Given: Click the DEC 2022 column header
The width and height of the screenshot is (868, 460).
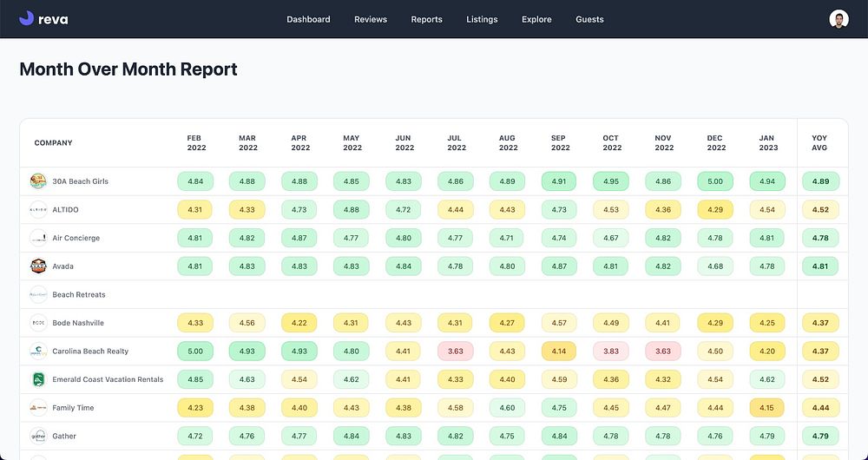Looking at the screenshot, I should 716,143.
